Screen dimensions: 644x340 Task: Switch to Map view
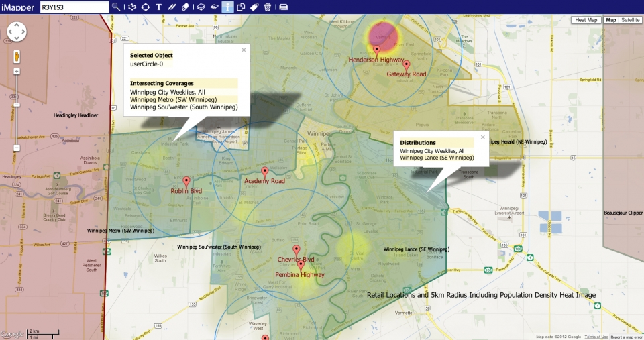click(x=610, y=20)
